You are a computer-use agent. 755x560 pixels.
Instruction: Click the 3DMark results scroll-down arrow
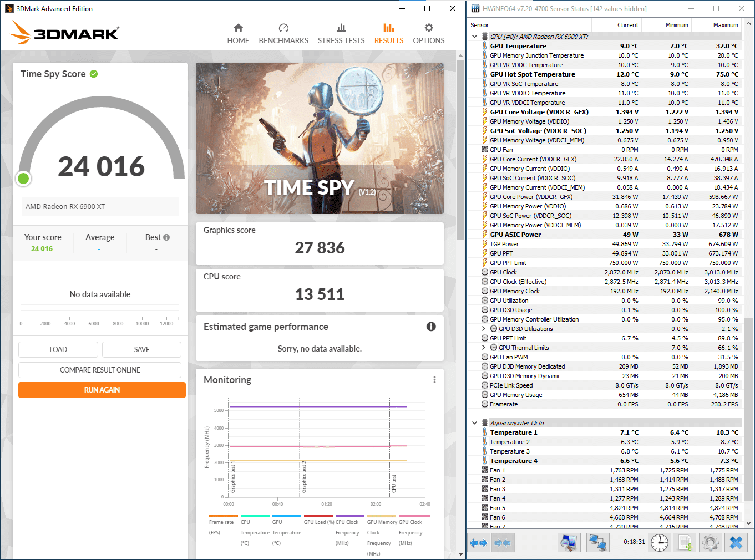(460, 554)
